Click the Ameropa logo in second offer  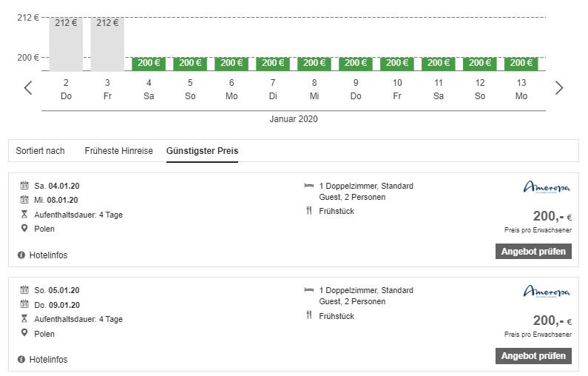547,292
